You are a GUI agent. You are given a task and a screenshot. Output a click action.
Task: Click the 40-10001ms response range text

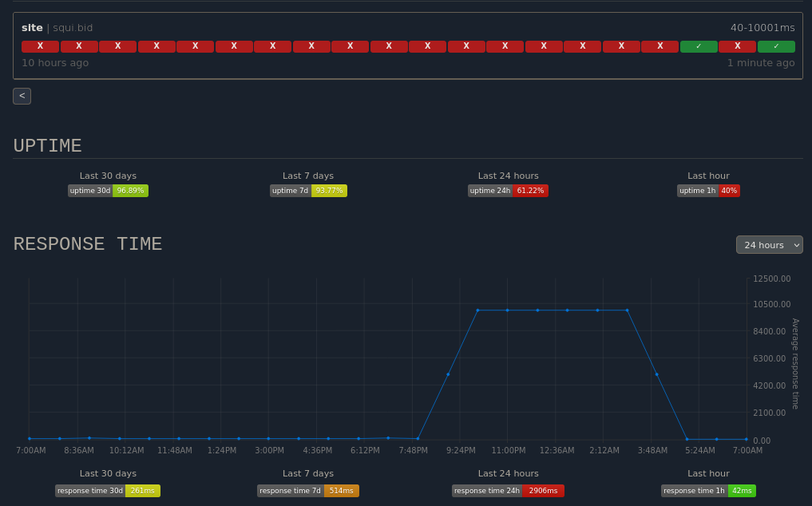pyautogui.click(x=762, y=28)
